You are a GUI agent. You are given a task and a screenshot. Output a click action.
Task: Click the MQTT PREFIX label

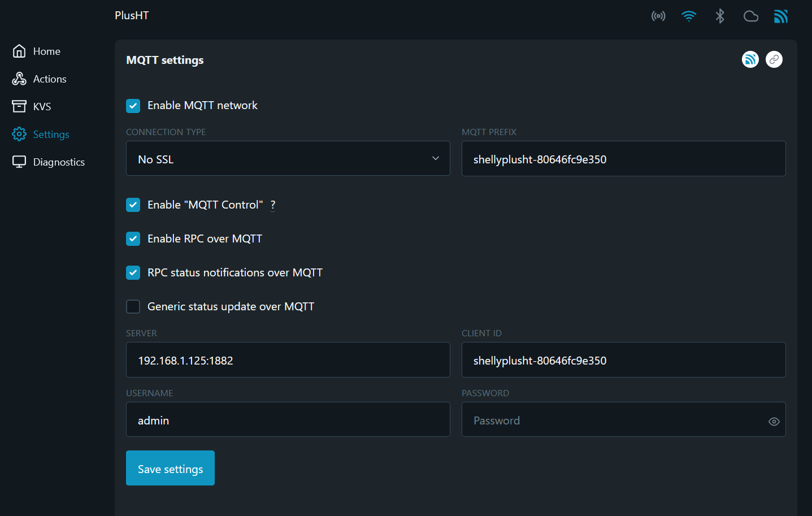489,132
